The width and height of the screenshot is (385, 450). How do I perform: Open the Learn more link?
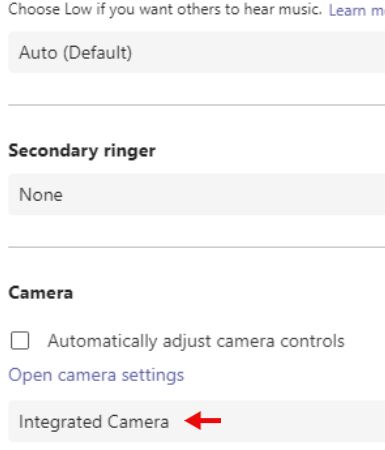[357, 10]
